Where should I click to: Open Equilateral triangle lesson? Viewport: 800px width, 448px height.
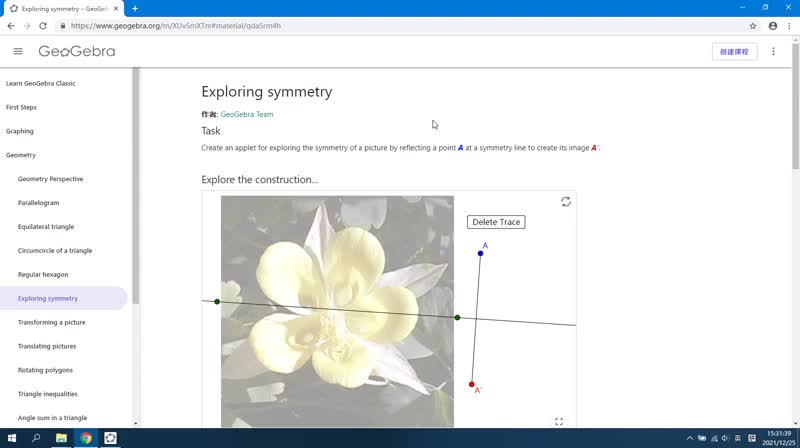(x=46, y=227)
